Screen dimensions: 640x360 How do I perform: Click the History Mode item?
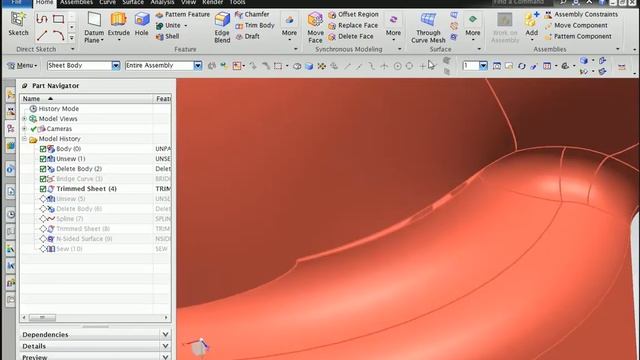pyautogui.click(x=58, y=109)
